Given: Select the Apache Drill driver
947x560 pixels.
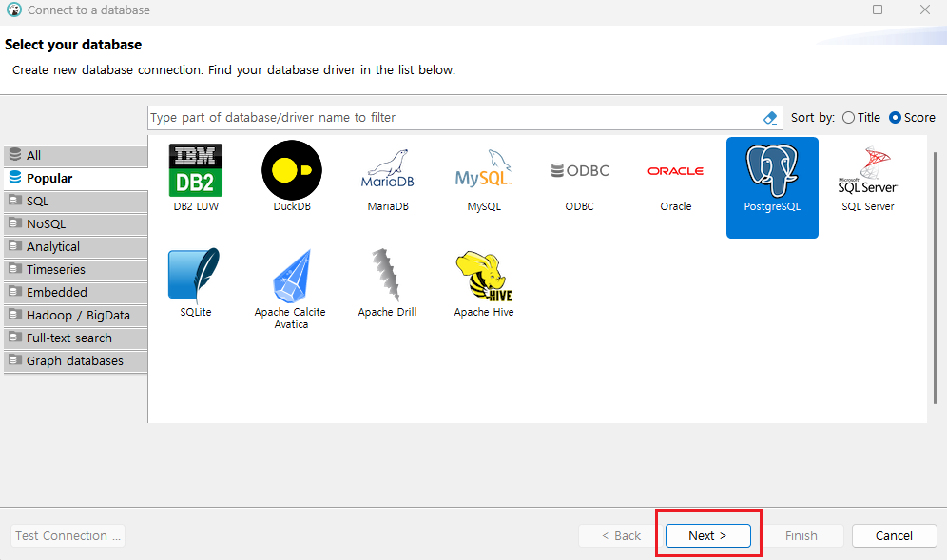Looking at the screenshot, I should (x=388, y=282).
